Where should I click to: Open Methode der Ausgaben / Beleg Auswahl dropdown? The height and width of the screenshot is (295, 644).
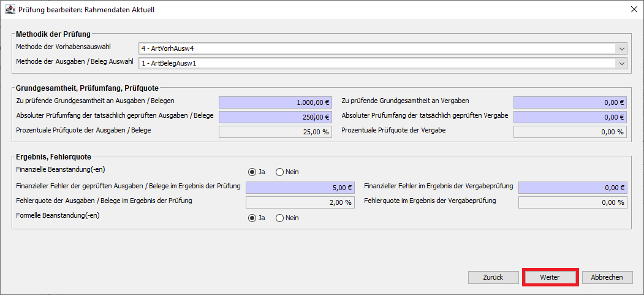383,63
